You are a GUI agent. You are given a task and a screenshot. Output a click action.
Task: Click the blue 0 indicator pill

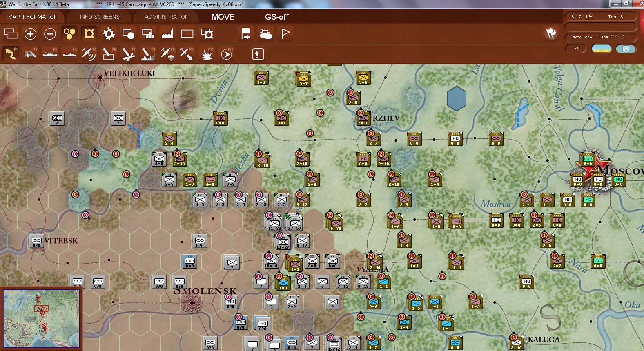pos(626,49)
